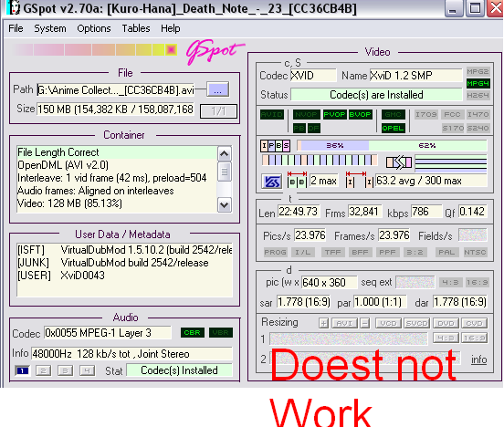504x427 pixels.
Task: Click the resizing plus button
Action: (x=323, y=323)
